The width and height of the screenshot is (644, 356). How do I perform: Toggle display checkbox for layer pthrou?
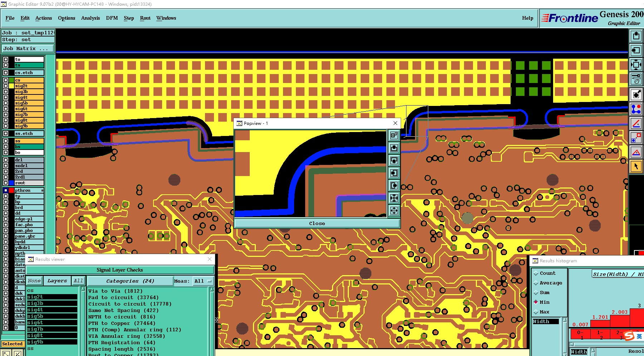pos(6,190)
